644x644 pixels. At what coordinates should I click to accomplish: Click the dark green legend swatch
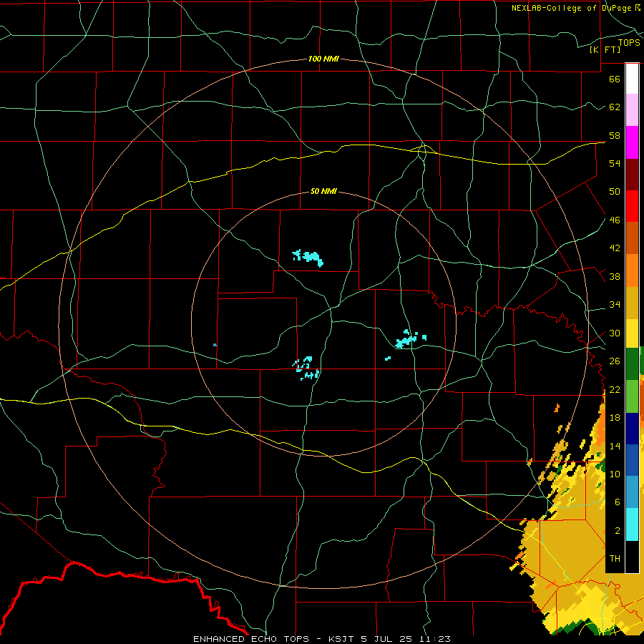[632, 364]
